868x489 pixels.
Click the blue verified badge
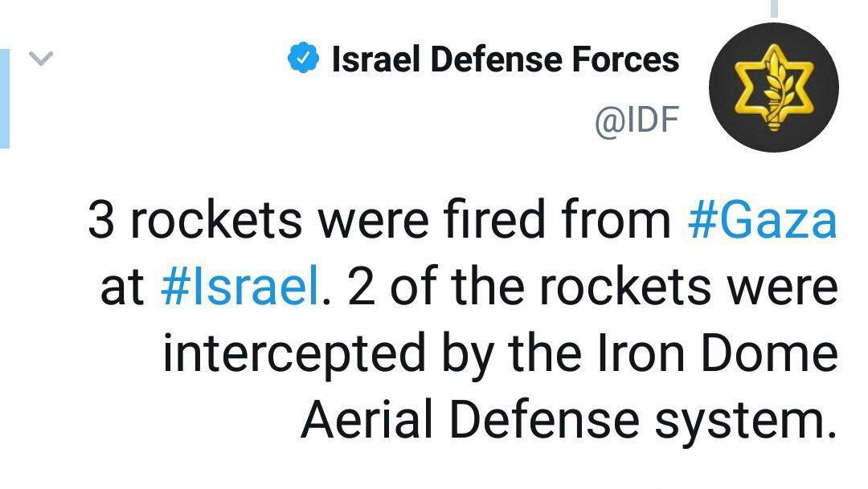pos(305,59)
